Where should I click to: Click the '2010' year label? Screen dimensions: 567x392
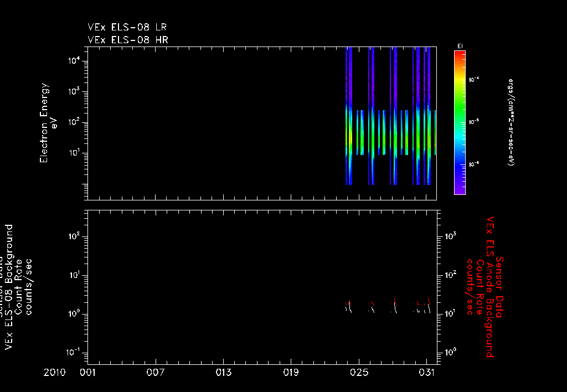coord(55,373)
